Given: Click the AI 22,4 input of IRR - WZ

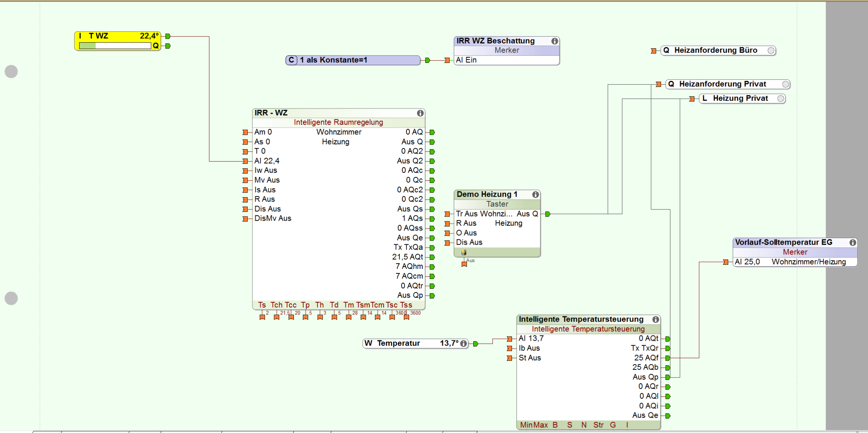Looking at the screenshot, I should tap(267, 161).
